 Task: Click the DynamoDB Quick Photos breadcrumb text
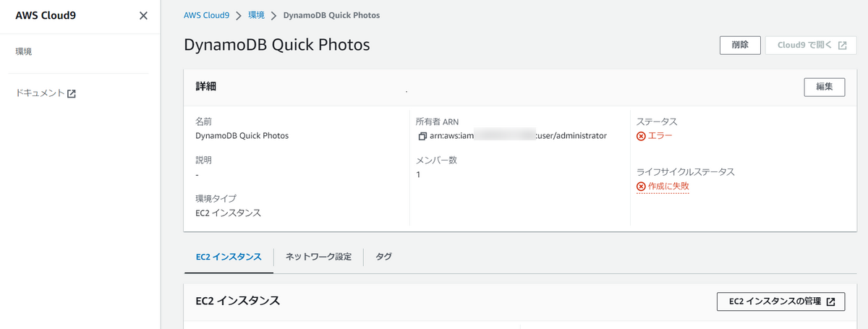[x=331, y=15]
